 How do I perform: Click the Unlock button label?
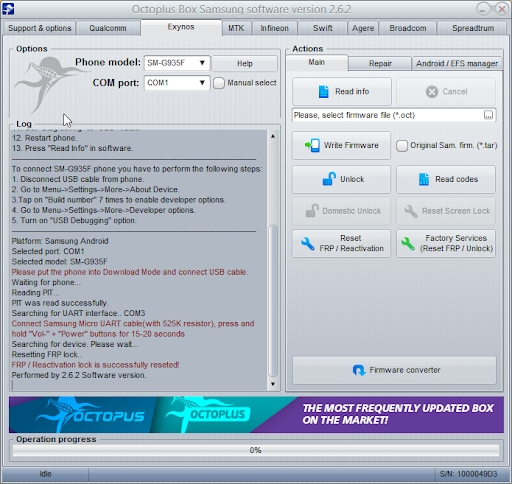click(x=352, y=179)
